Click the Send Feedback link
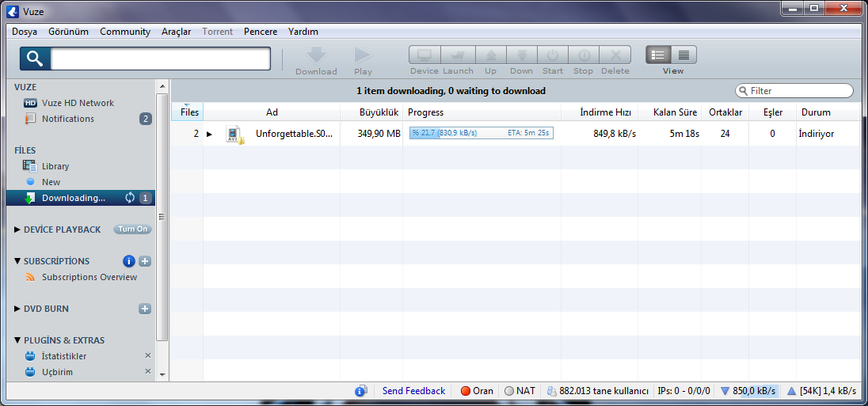The width and height of the screenshot is (868, 406). tap(413, 391)
